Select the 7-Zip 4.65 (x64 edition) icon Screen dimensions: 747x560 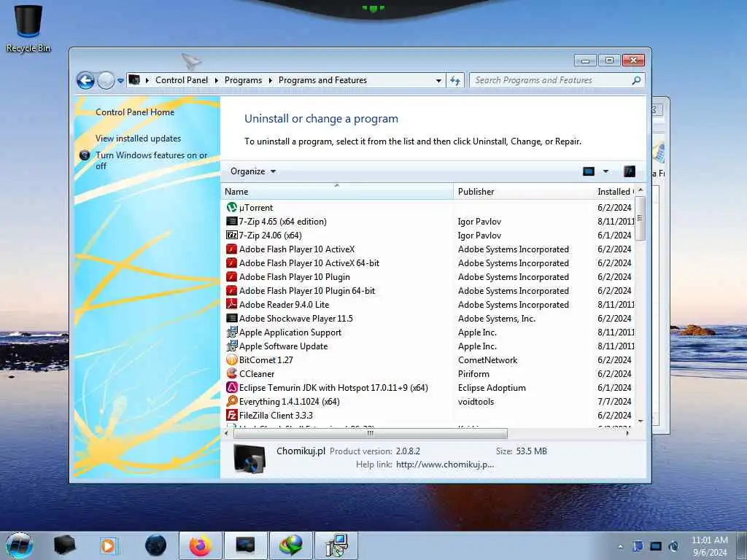pyautogui.click(x=231, y=221)
